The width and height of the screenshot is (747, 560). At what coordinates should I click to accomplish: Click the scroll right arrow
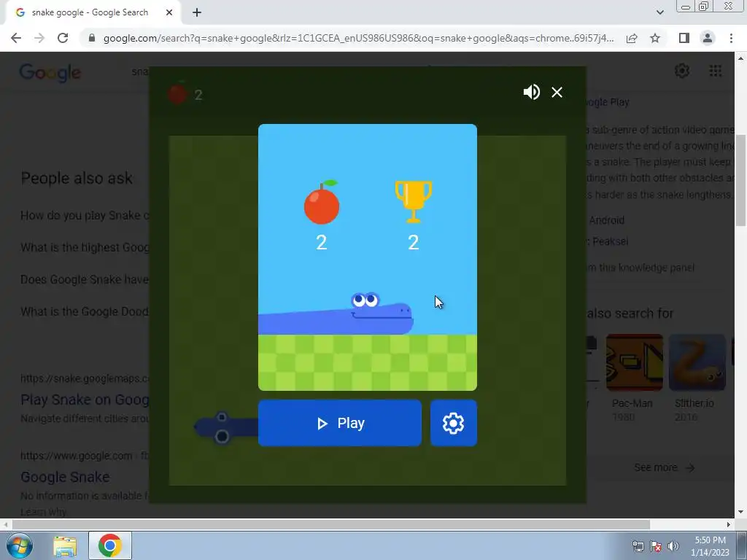tap(729, 524)
